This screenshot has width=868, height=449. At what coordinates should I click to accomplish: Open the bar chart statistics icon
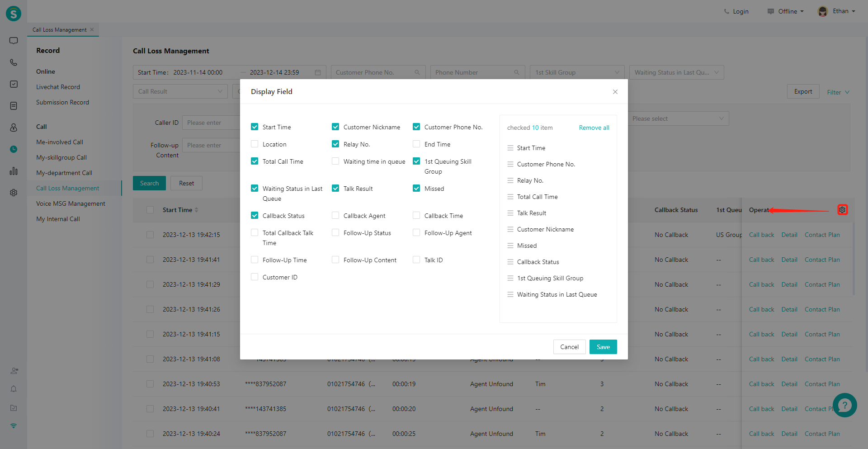pos(14,171)
